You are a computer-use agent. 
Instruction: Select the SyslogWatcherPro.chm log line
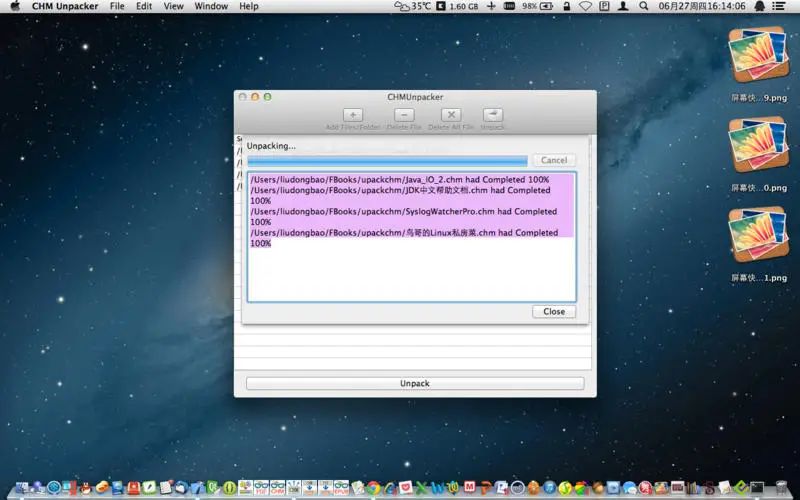403,216
